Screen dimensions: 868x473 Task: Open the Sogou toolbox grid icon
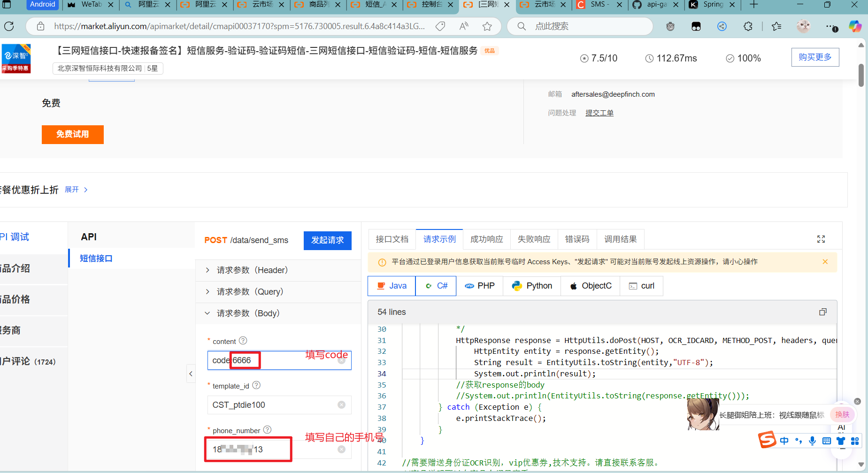click(x=855, y=441)
